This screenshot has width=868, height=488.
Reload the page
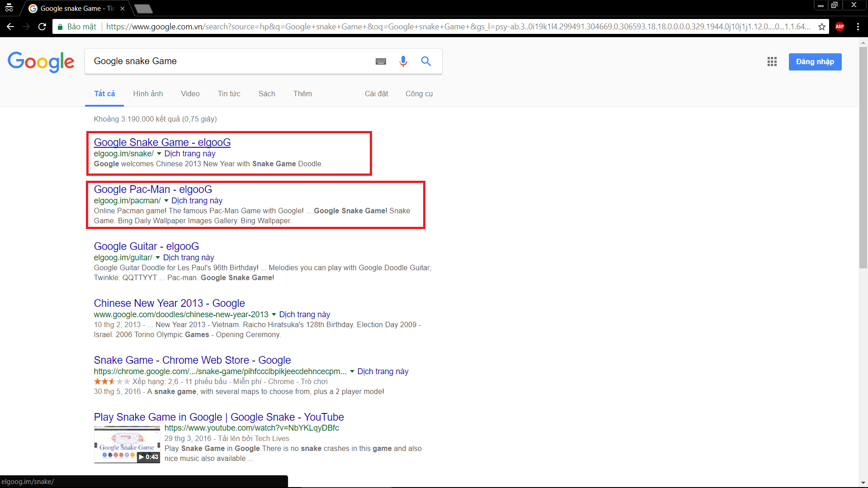(x=42, y=26)
